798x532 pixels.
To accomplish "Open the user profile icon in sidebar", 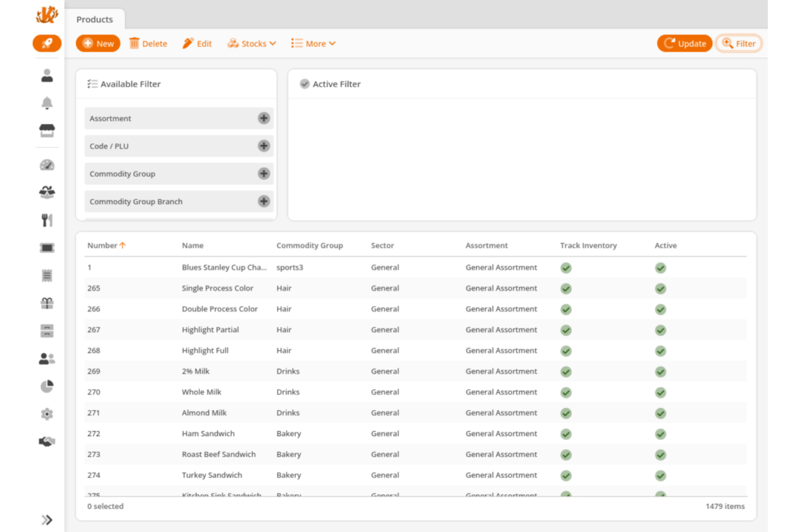I will coord(47,75).
